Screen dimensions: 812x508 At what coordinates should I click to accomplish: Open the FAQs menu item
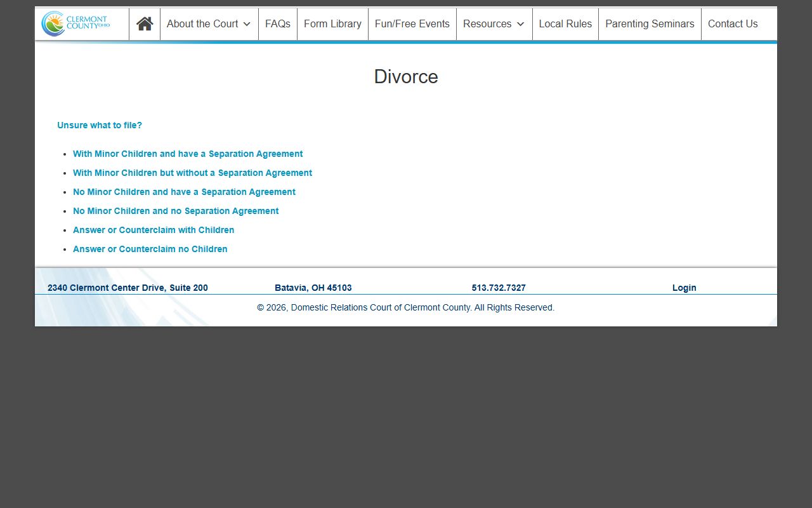(278, 24)
